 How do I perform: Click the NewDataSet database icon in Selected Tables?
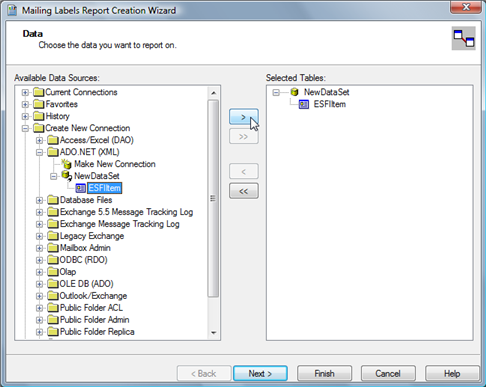tap(294, 92)
